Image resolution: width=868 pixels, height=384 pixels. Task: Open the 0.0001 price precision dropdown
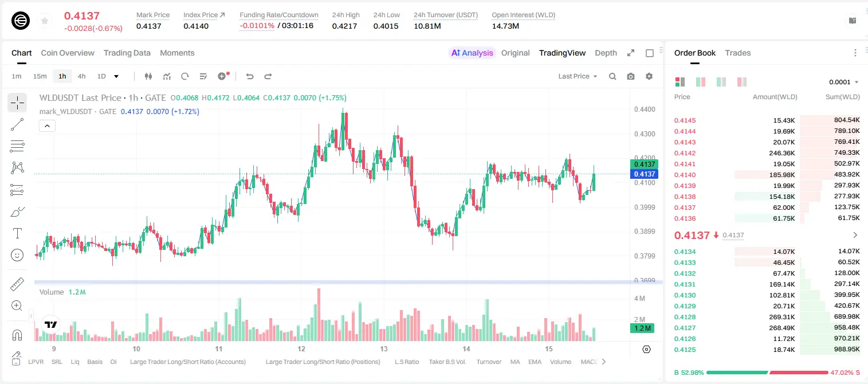843,82
